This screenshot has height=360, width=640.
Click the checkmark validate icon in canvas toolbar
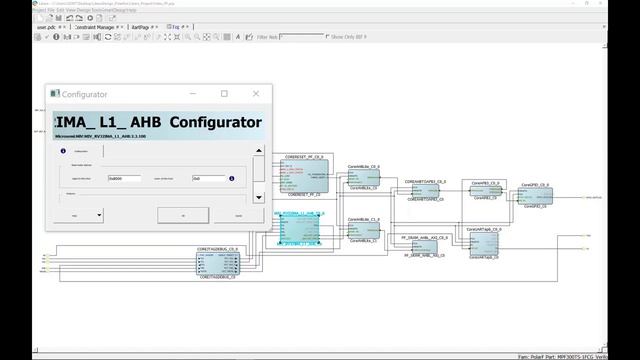47,37
